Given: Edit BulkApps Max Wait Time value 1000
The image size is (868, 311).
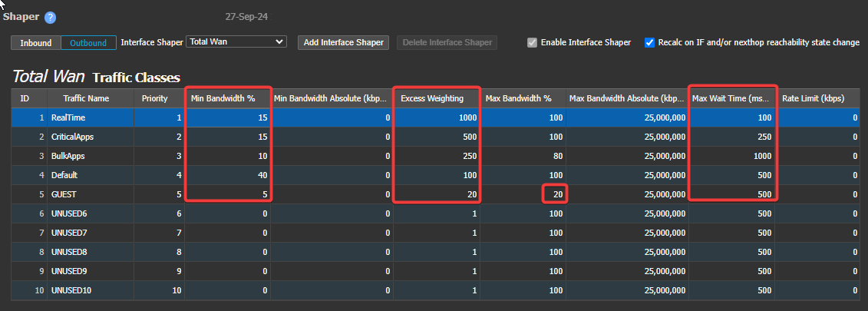Looking at the screenshot, I should (732, 157).
